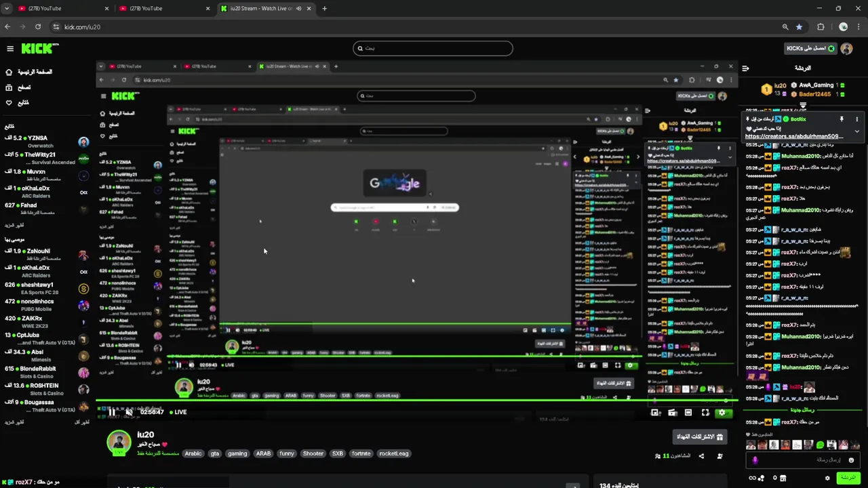Screen dimensions: 868x488
Task: Switch to first YouTube browser tab
Action: (x=64, y=8)
